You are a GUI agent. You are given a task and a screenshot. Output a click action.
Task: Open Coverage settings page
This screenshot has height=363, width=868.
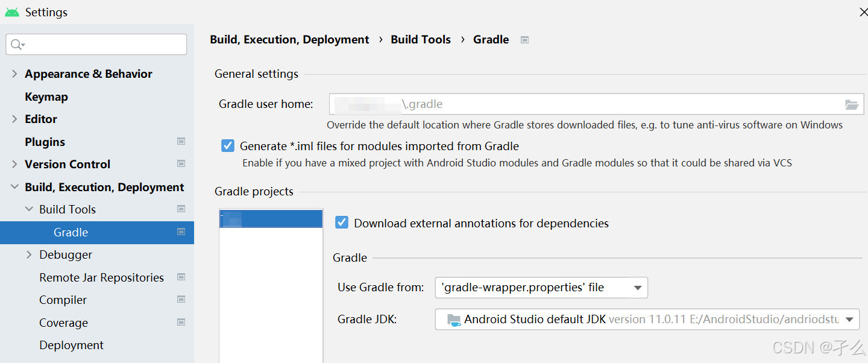pos(63,323)
